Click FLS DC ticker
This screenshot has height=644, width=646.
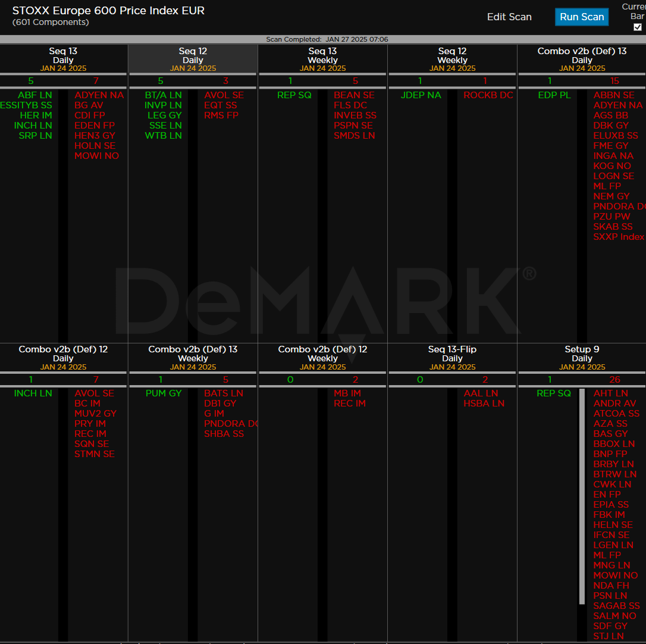pos(350,105)
